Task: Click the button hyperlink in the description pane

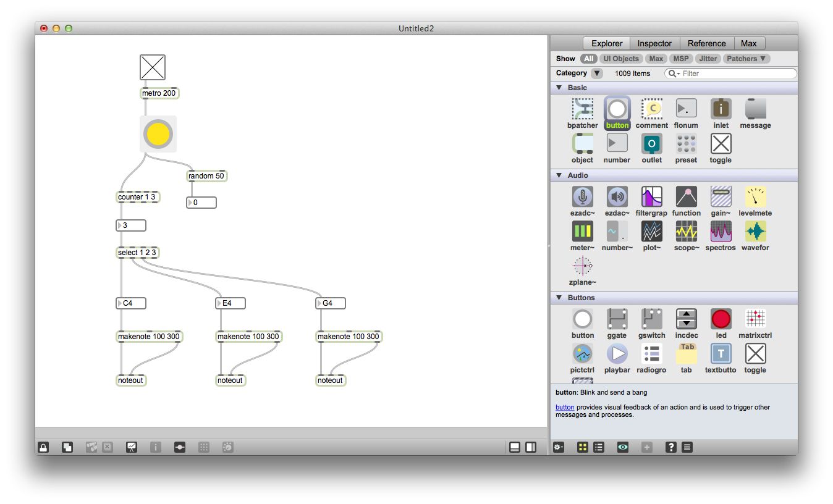Action: [564, 407]
